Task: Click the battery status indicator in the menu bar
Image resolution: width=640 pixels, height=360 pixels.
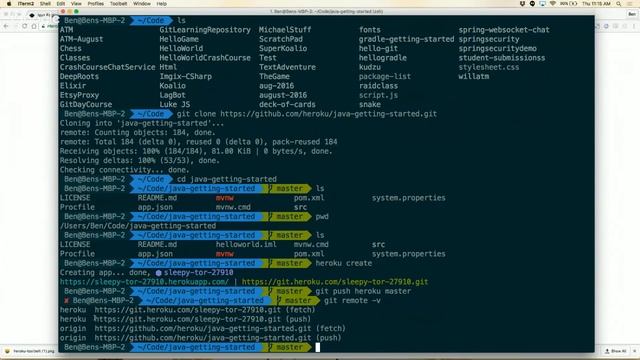Action: 569,3
